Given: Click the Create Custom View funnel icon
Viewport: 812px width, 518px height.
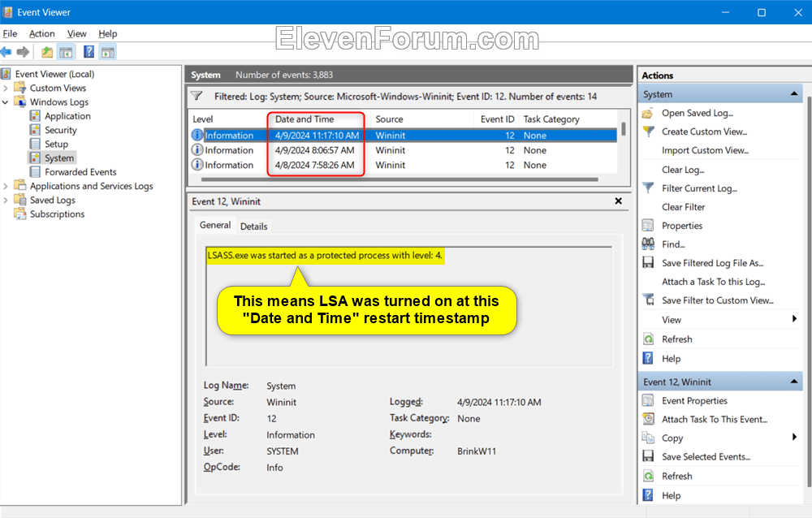Looking at the screenshot, I should [x=648, y=132].
